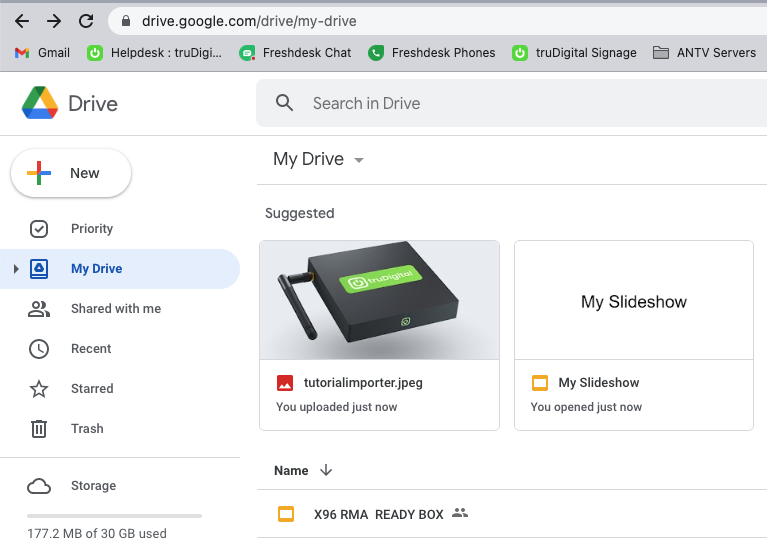This screenshot has width=767, height=543.
Task: Open the Gmail bookmark
Action: click(42, 53)
